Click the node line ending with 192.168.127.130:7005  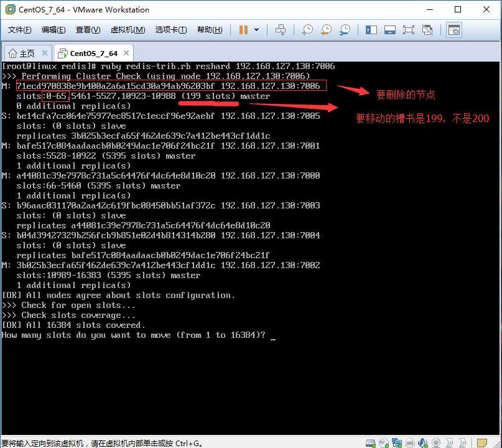click(x=160, y=116)
